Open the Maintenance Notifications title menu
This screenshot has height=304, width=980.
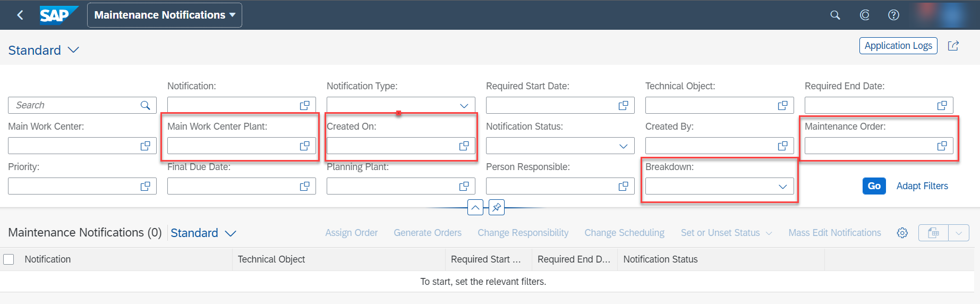[x=165, y=15]
